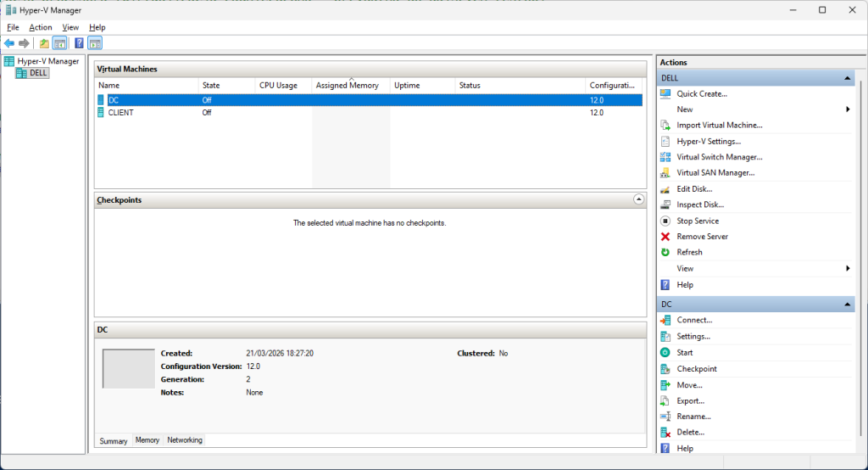The width and height of the screenshot is (868, 470).
Task: Sort by the Status column header
Action: pyautogui.click(x=520, y=86)
